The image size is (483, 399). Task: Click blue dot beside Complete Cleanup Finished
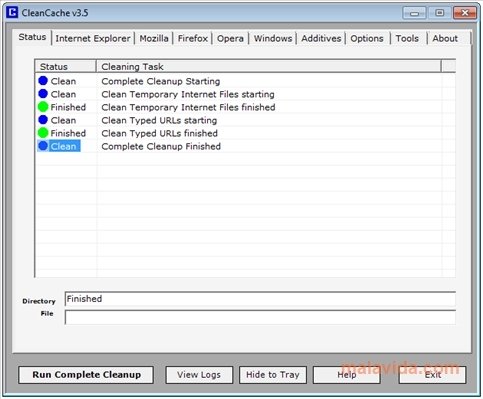43,146
